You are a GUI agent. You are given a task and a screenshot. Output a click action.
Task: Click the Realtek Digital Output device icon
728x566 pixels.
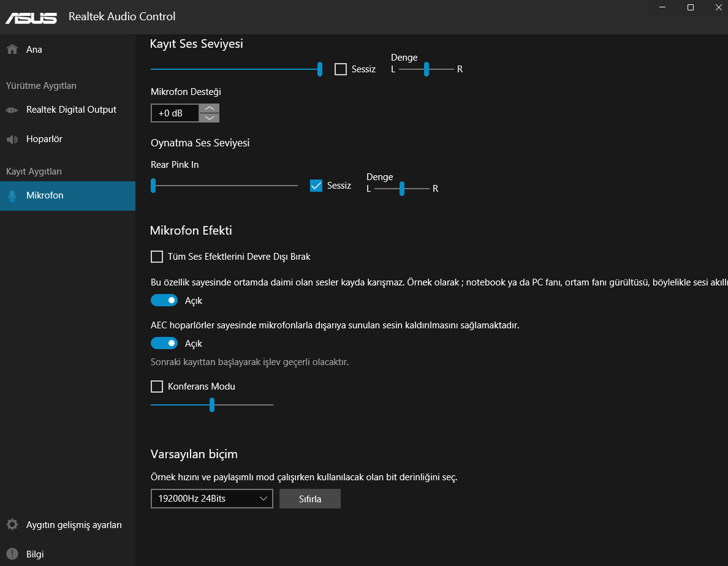(12, 110)
